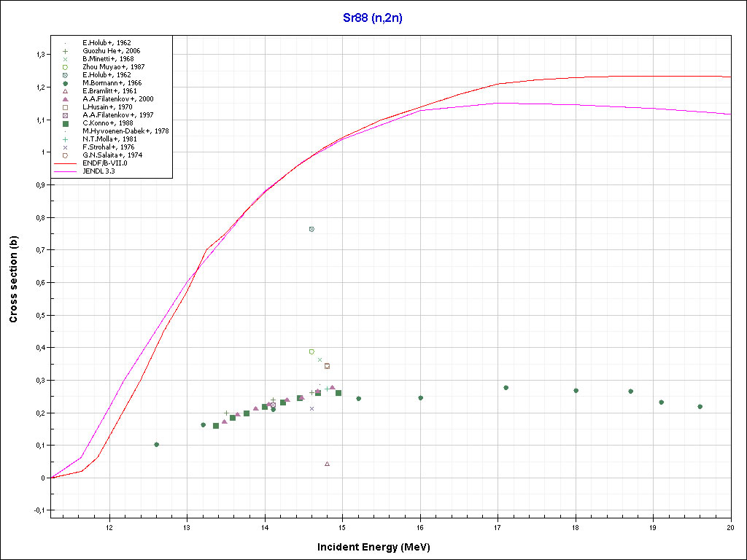Viewport: 747px width, 560px height.
Task: Click the M.Hyvoenen-Dabek+ 1978 legend text
Action: click(x=115, y=131)
